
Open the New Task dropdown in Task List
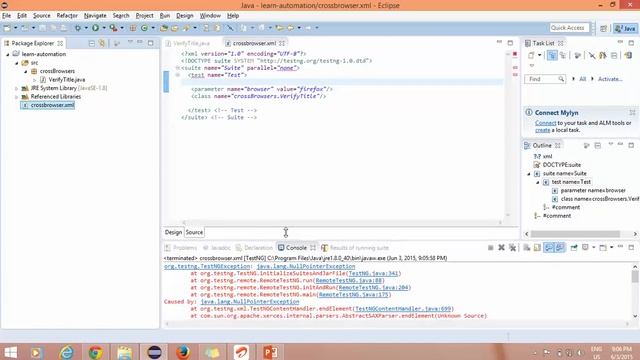point(539,55)
